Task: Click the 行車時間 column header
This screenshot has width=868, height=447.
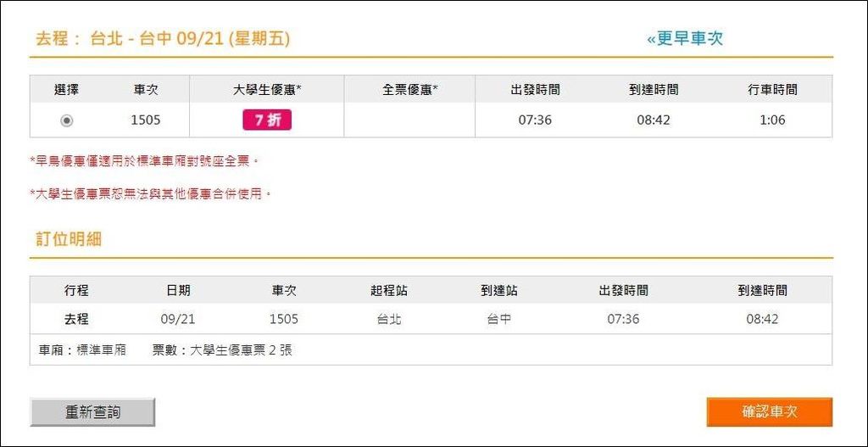Action: click(773, 90)
